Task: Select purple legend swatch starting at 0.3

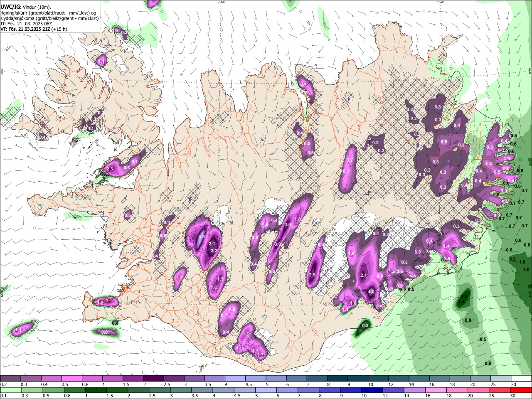Action: (31, 378)
